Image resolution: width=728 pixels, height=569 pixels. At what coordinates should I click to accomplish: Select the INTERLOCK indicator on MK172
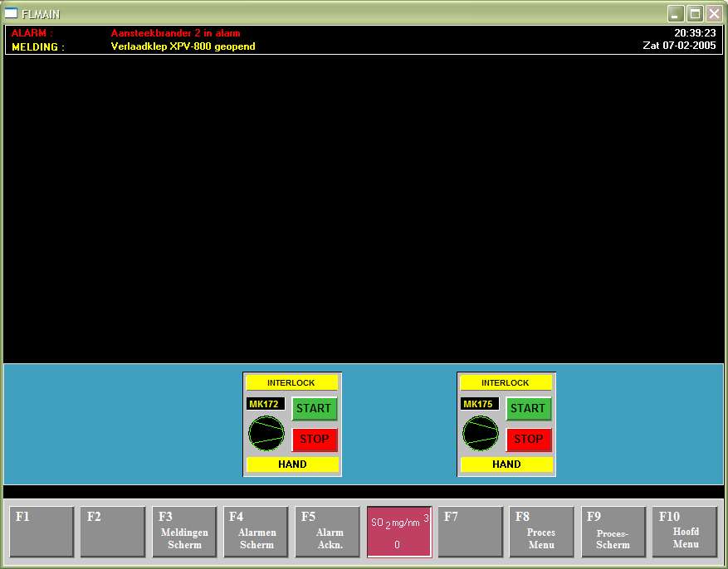(291, 383)
